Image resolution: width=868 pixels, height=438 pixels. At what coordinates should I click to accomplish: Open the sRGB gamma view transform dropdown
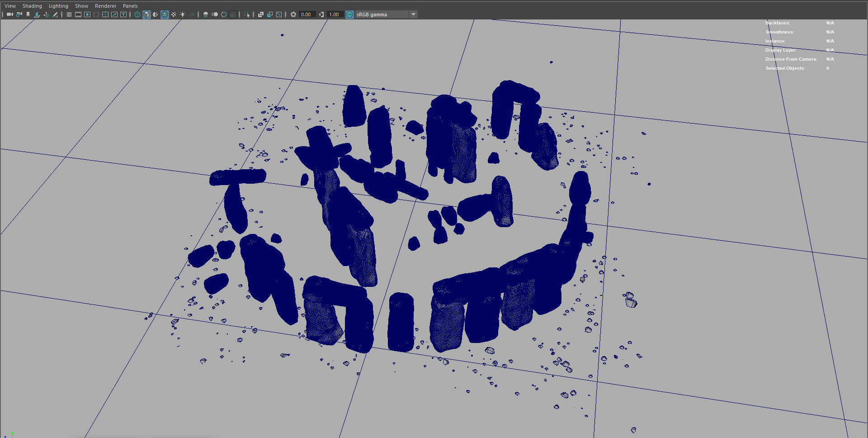tap(386, 14)
